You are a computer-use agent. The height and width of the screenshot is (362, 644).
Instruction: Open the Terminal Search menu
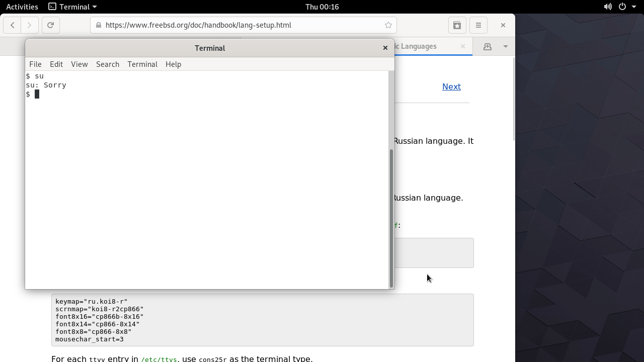coord(108,64)
